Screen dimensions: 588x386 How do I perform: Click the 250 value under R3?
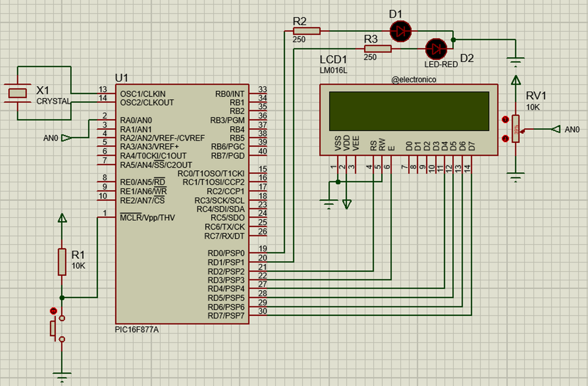coord(370,57)
